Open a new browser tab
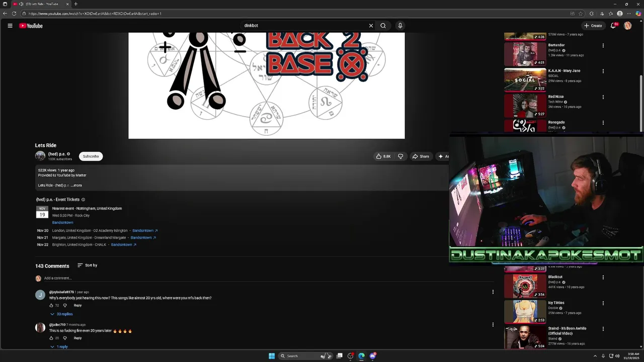 76,4
